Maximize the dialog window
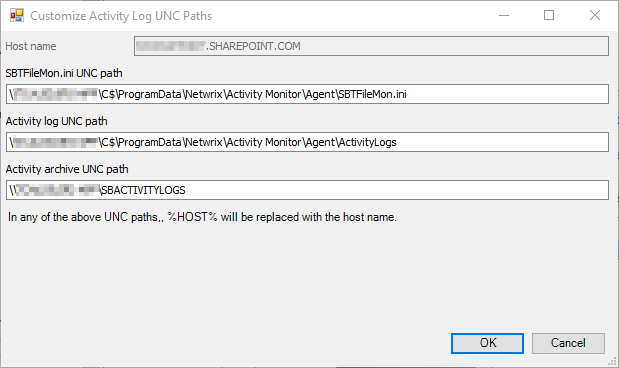This screenshot has height=368, width=619. pos(549,15)
